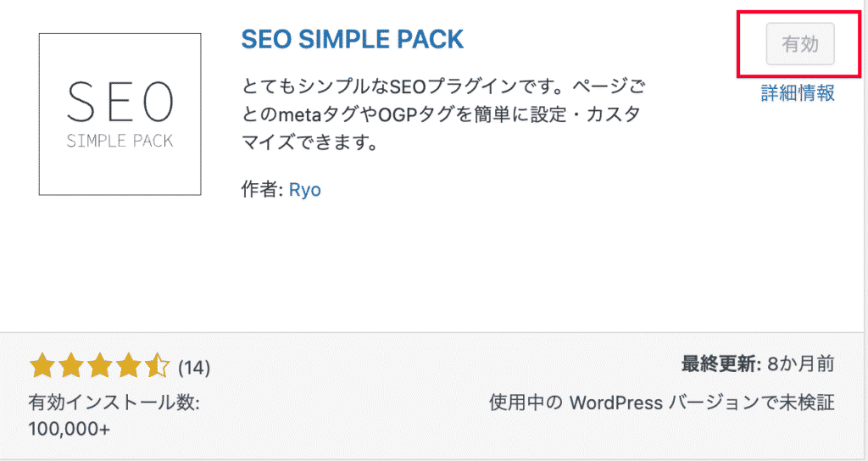Click the SIMPLE PACK subtitle inside the logo
The image size is (868, 461).
[120, 141]
